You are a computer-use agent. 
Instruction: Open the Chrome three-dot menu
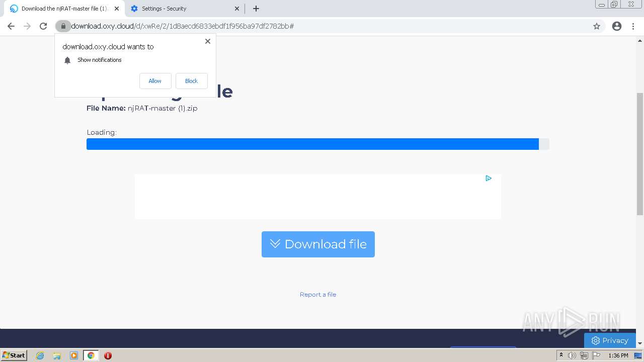[633, 26]
